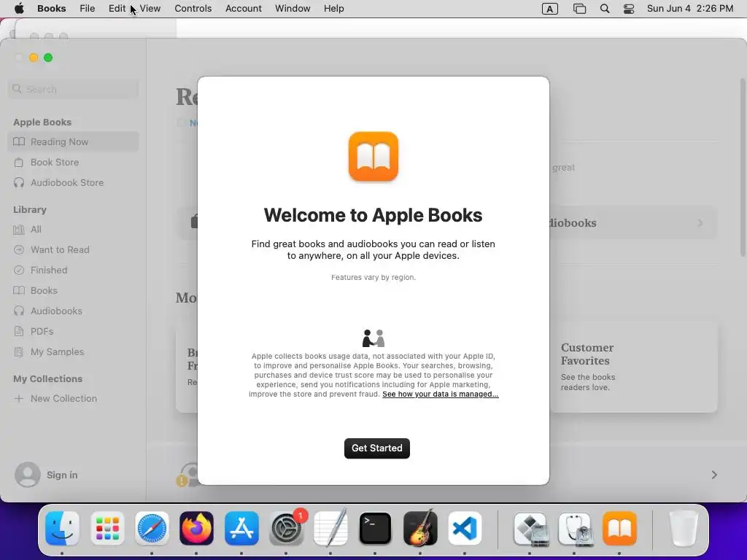This screenshot has height=560, width=747.
Task: Open App Store from the Dock
Action: [x=241, y=529]
